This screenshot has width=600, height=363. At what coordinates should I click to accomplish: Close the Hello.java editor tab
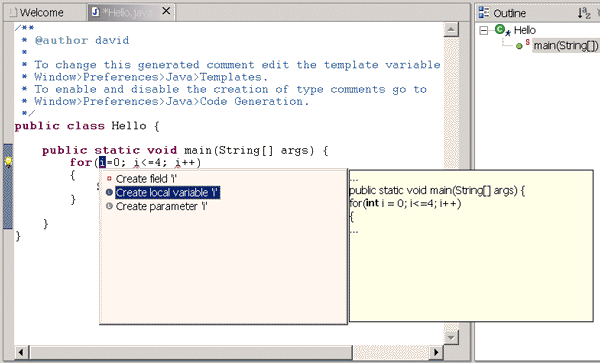pyautogui.click(x=166, y=11)
